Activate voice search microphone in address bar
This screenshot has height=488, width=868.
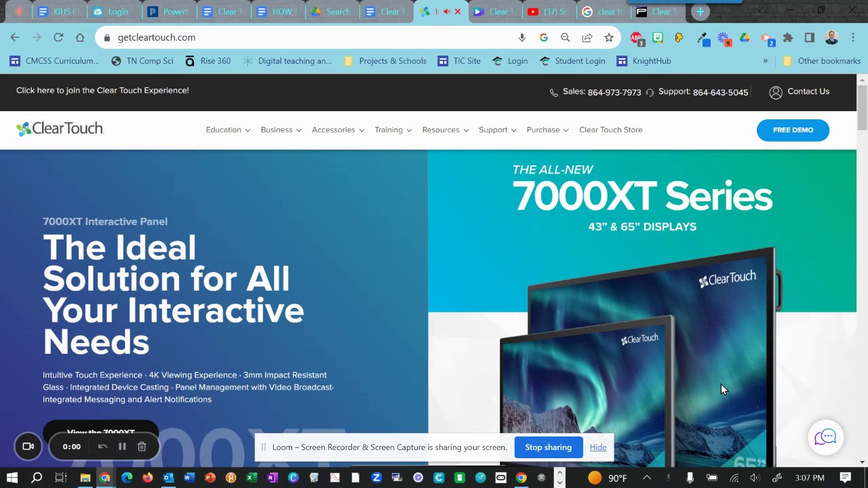pos(521,38)
